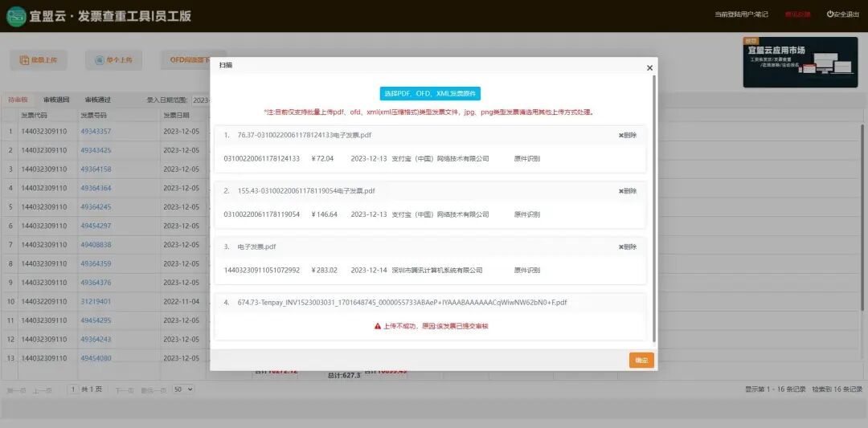Delete the third file 电子发票.pdf via 删除

point(628,247)
